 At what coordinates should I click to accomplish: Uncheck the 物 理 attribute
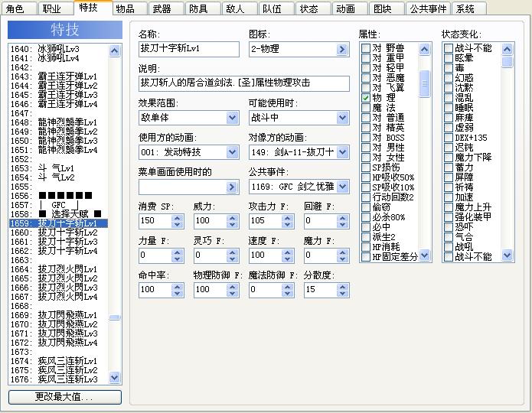pyautogui.click(x=365, y=98)
